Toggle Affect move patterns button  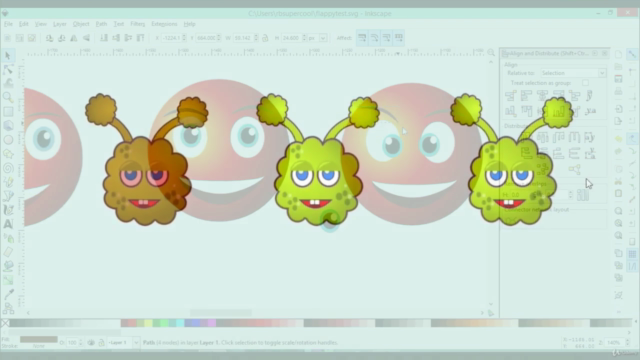[x=399, y=38]
